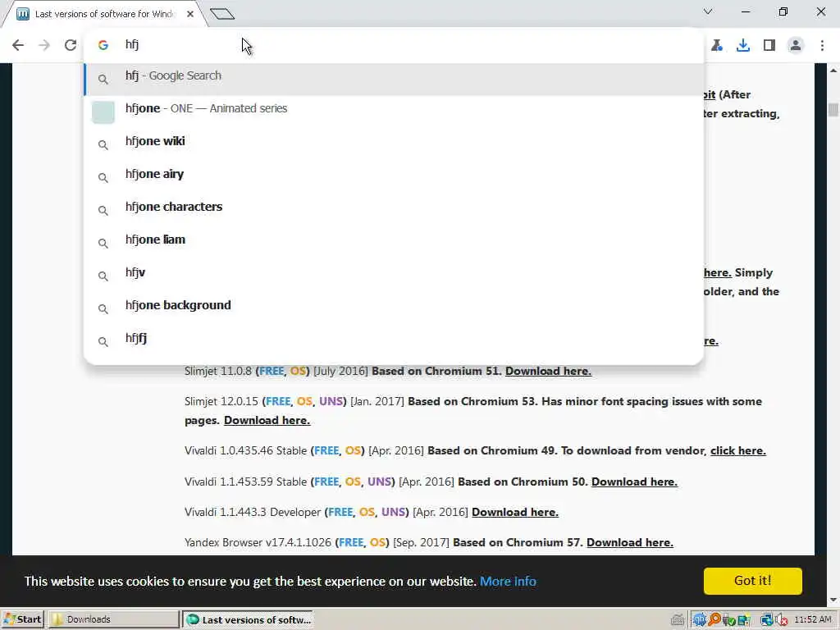The image size is (840, 630).
Task: Select the Last versions of software tab
Action: coord(104,14)
